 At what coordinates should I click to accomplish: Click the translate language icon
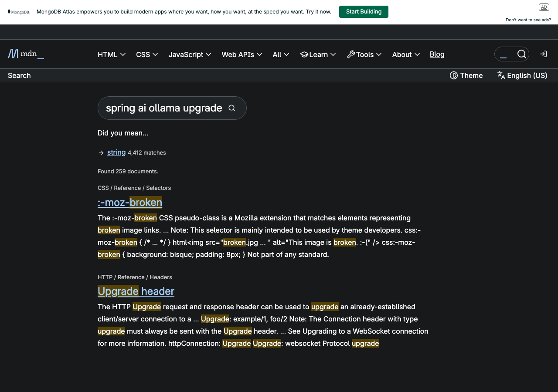501,75
